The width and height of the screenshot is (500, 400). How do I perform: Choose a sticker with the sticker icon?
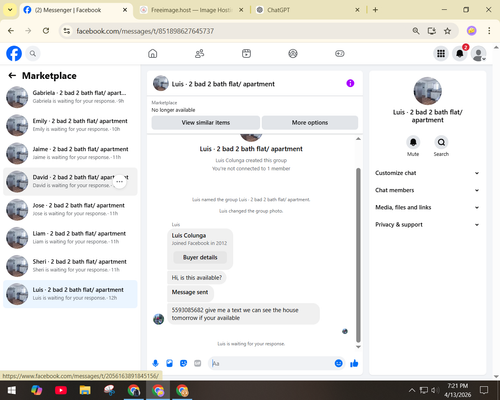coord(183,363)
